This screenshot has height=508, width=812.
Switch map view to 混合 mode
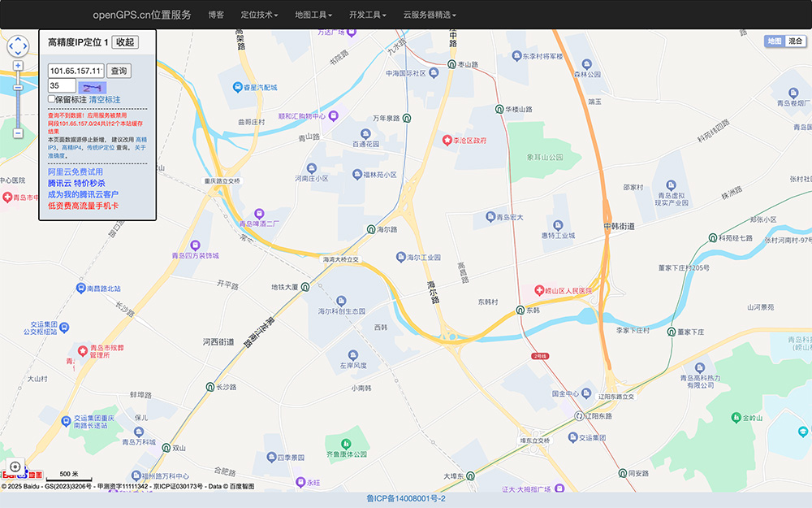tap(796, 41)
